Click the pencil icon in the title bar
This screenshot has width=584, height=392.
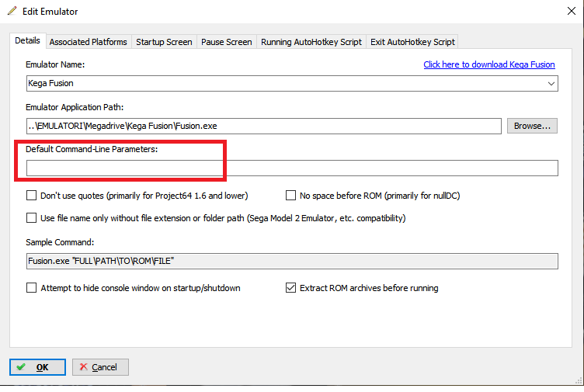12,11
